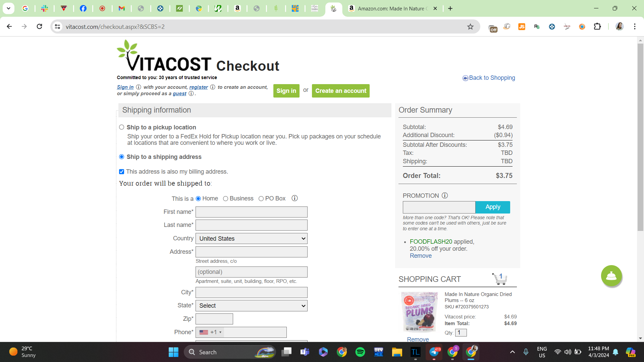
Task: Bookmark this page with the star icon
Action: (470, 26)
